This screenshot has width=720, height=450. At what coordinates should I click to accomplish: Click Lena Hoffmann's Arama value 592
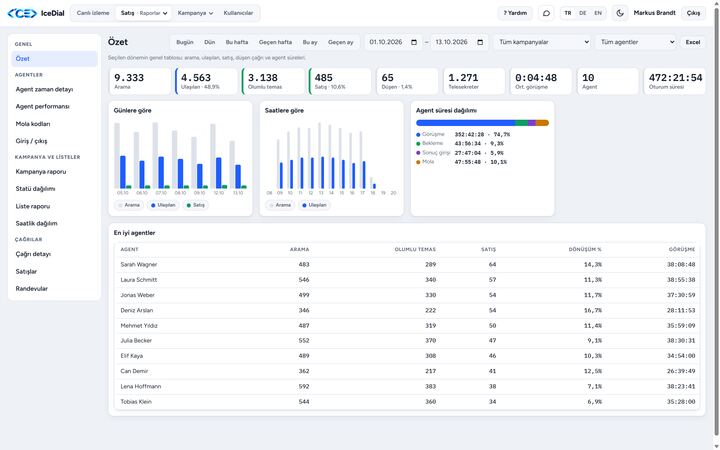coord(304,387)
